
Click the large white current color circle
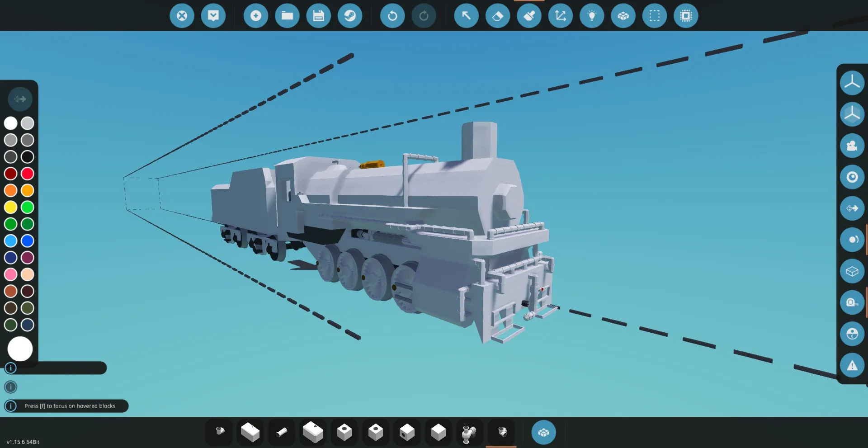tap(20, 349)
